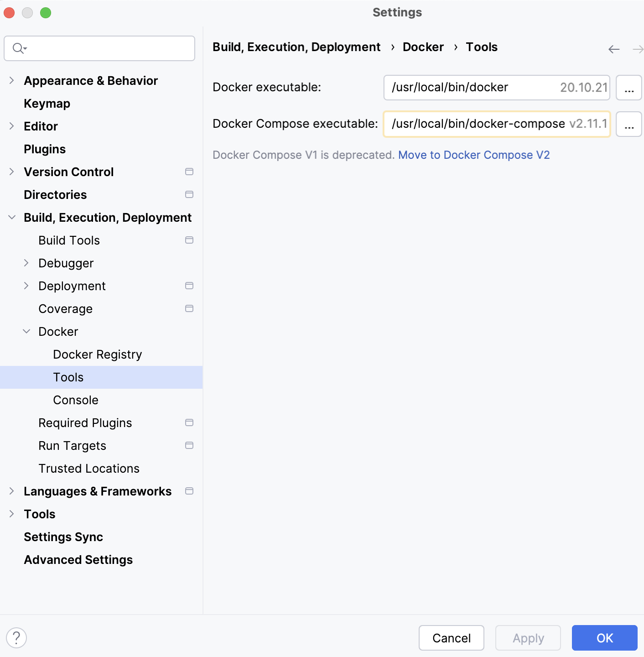The width and height of the screenshot is (644, 657).
Task: Click project-level icon beside Languages & Frameworks
Action: click(x=189, y=491)
